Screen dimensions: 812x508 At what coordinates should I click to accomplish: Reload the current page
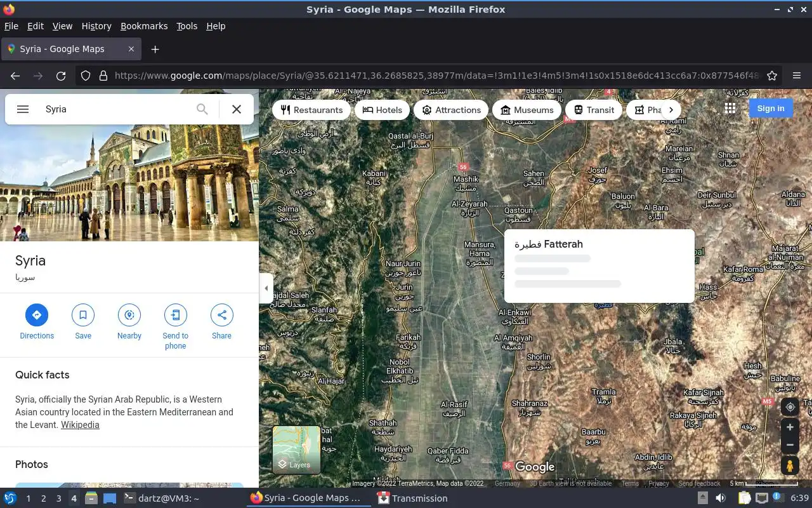61,76
